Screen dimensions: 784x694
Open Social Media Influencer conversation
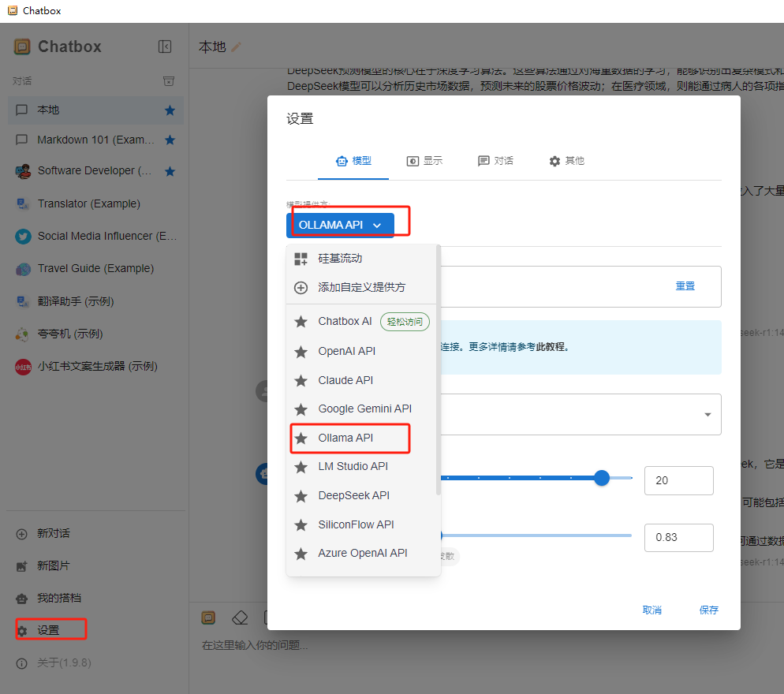click(95, 236)
